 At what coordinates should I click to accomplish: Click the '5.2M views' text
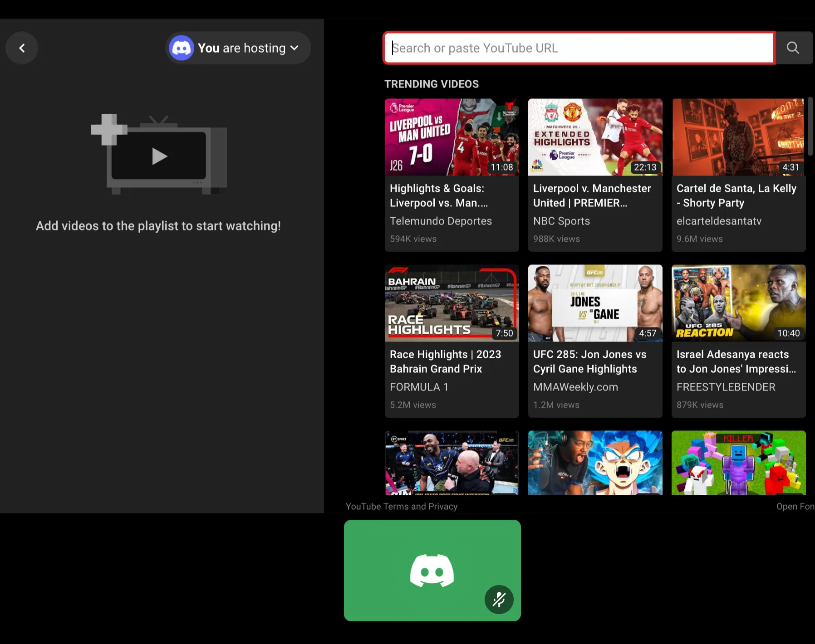coord(413,405)
